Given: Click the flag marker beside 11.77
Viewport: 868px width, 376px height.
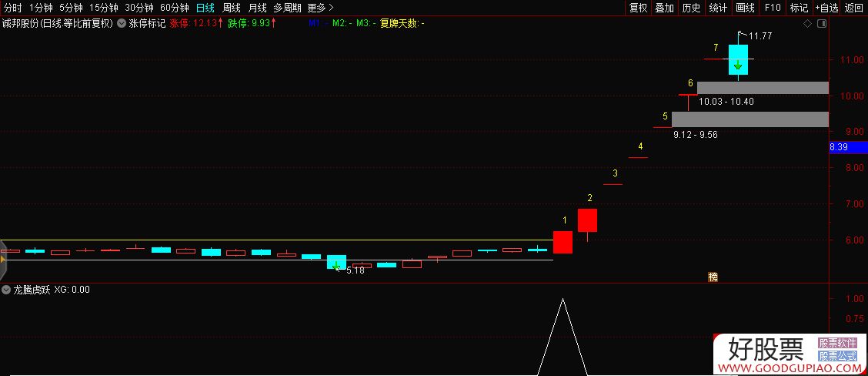Looking at the screenshot, I should point(741,34).
